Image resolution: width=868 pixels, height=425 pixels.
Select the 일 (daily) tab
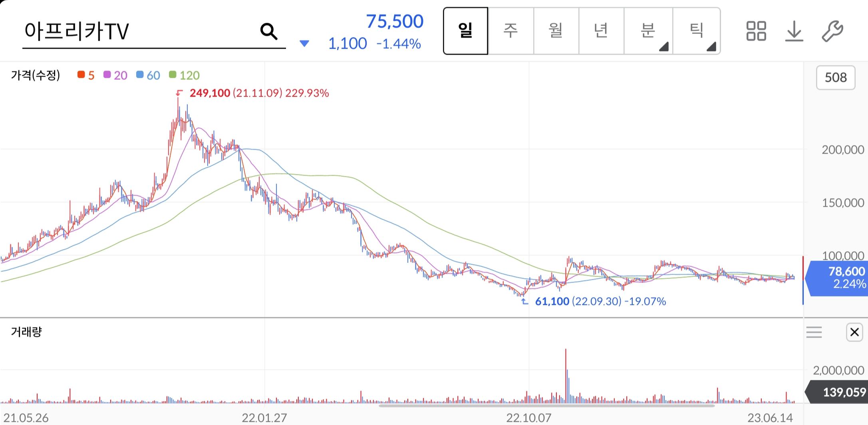point(466,31)
